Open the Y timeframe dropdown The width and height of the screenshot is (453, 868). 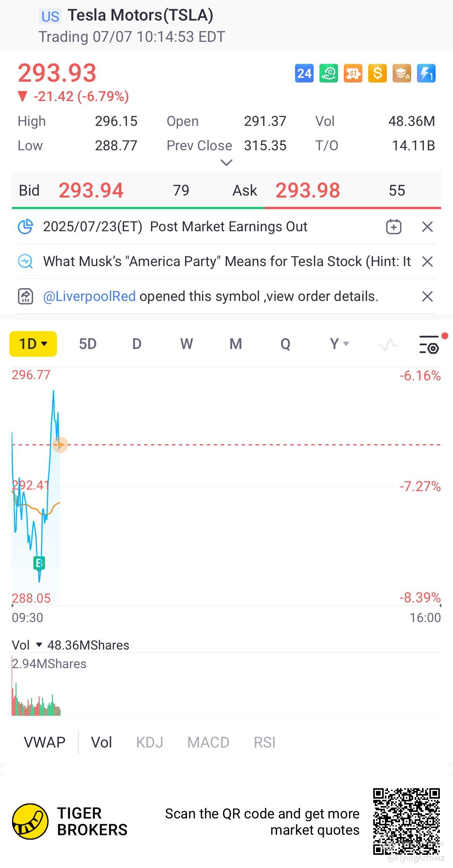tap(339, 344)
